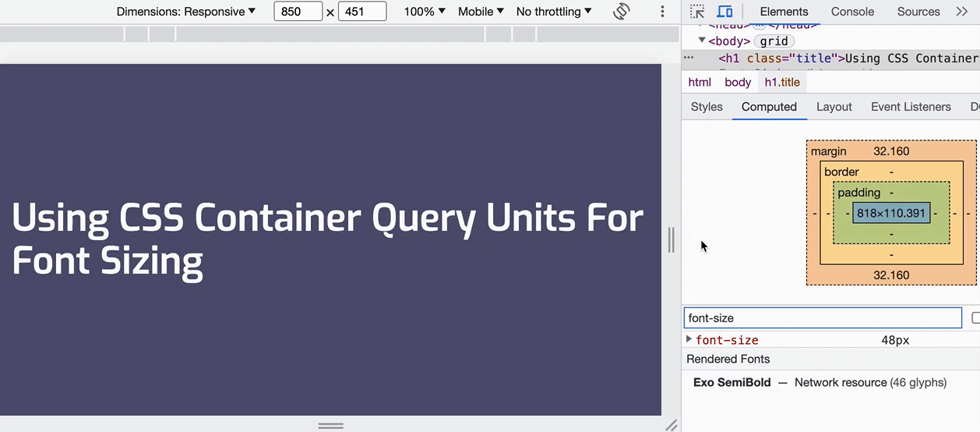Grab the viewport's right-edge resize handle
The image size is (980, 432).
click(x=671, y=239)
